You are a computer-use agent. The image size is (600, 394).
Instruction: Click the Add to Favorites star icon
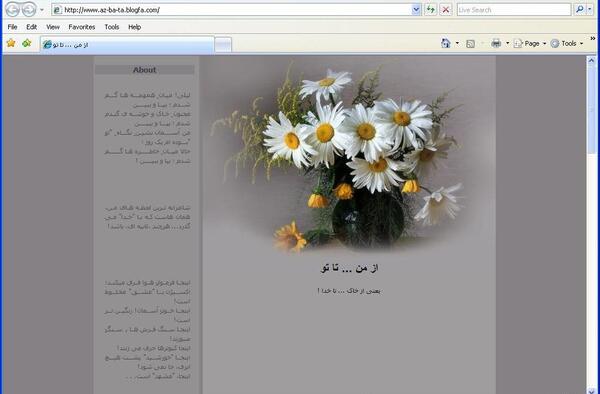26,43
